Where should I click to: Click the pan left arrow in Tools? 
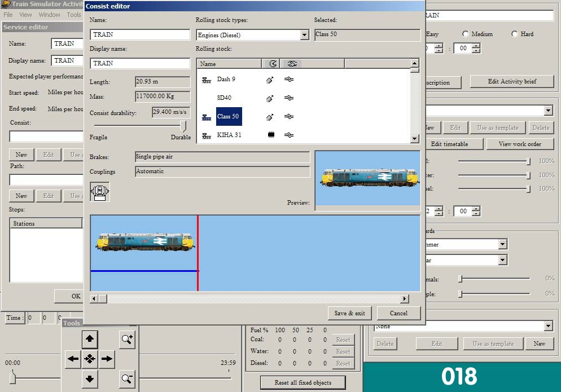(73, 359)
